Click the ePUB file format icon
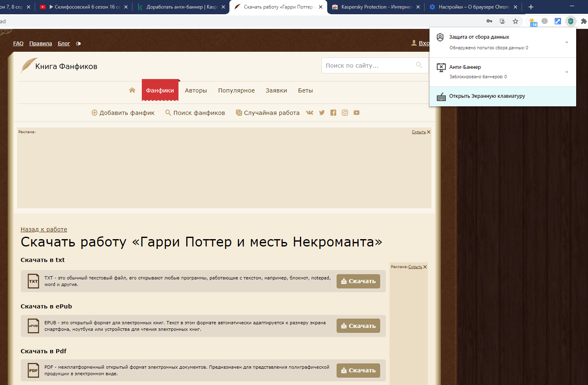 33,326
